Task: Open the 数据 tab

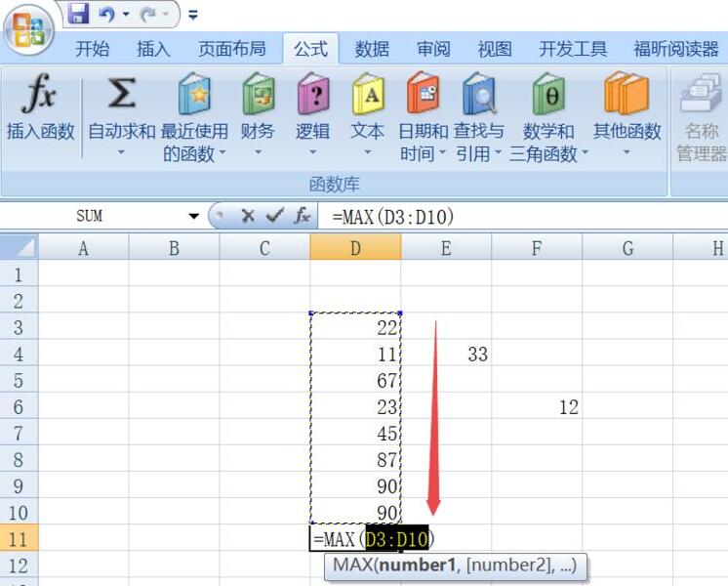Action: click(x=372, y=48)
